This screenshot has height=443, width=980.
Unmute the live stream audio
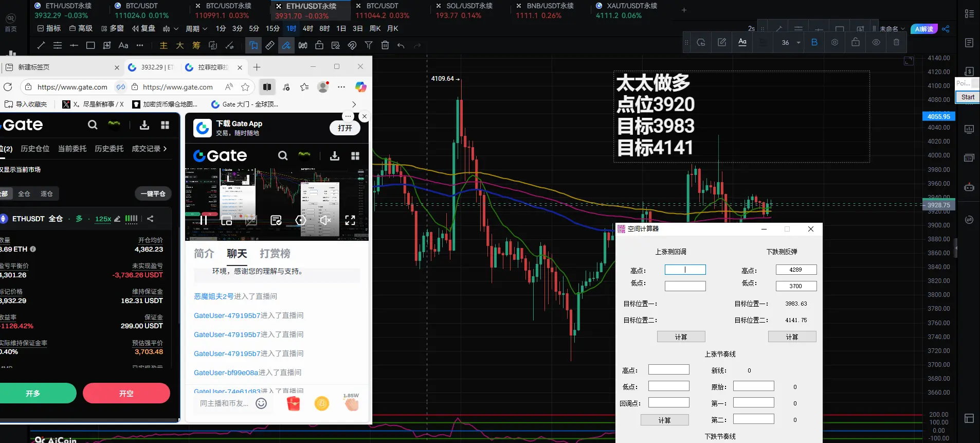tap(325, 220)
